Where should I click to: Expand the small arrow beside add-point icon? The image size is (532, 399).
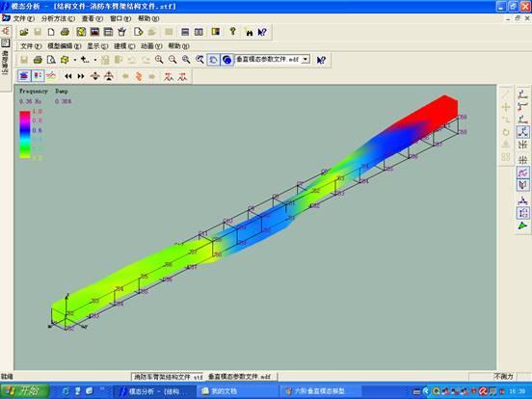point(95,60)
